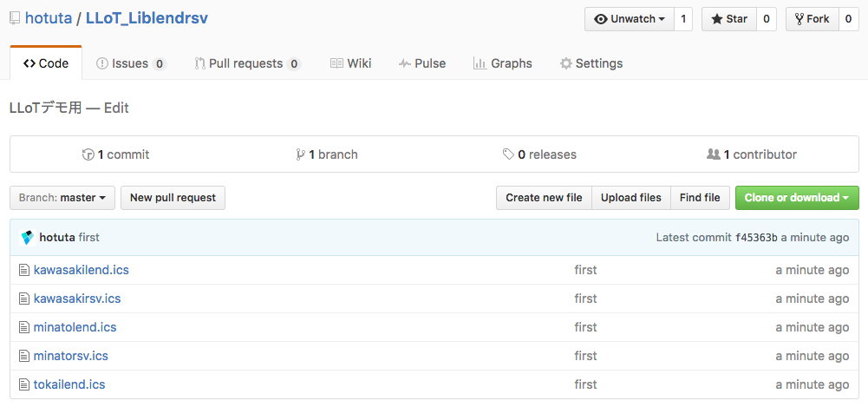This screenshot has height=407, width=868.
Task: Open the file minatolend.ics
Action: (x=75, y=327)
